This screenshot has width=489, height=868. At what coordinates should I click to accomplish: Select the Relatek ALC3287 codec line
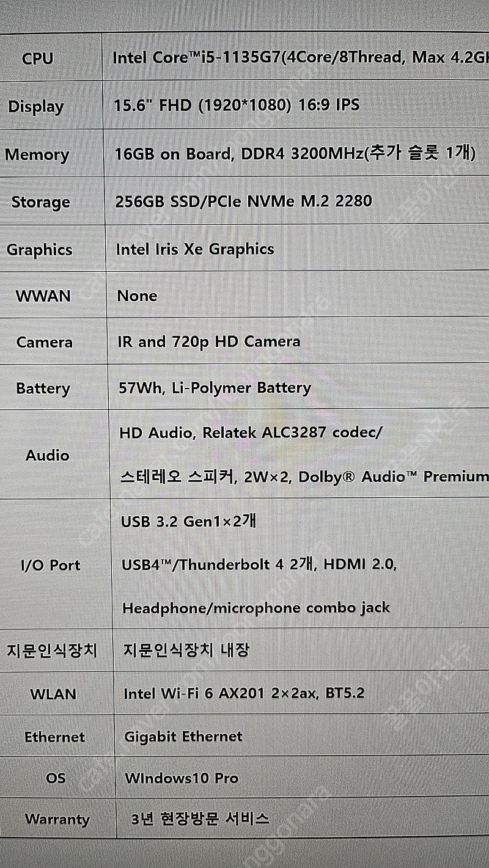(x=251, y=433)
